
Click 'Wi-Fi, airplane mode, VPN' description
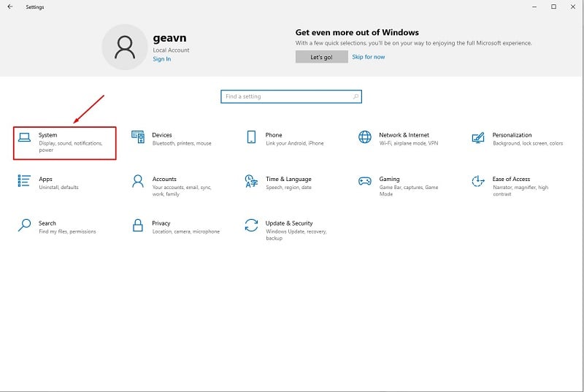409,143
